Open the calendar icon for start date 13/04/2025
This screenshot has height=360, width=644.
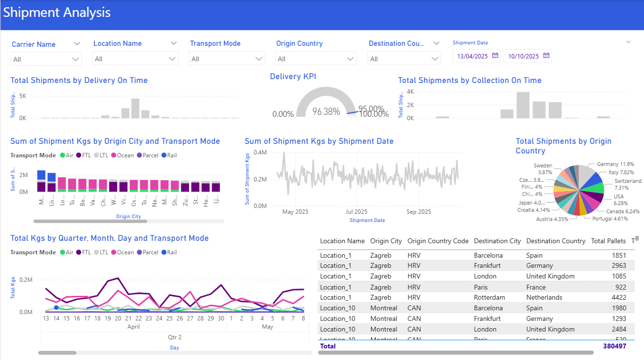[x=495, y=56]
